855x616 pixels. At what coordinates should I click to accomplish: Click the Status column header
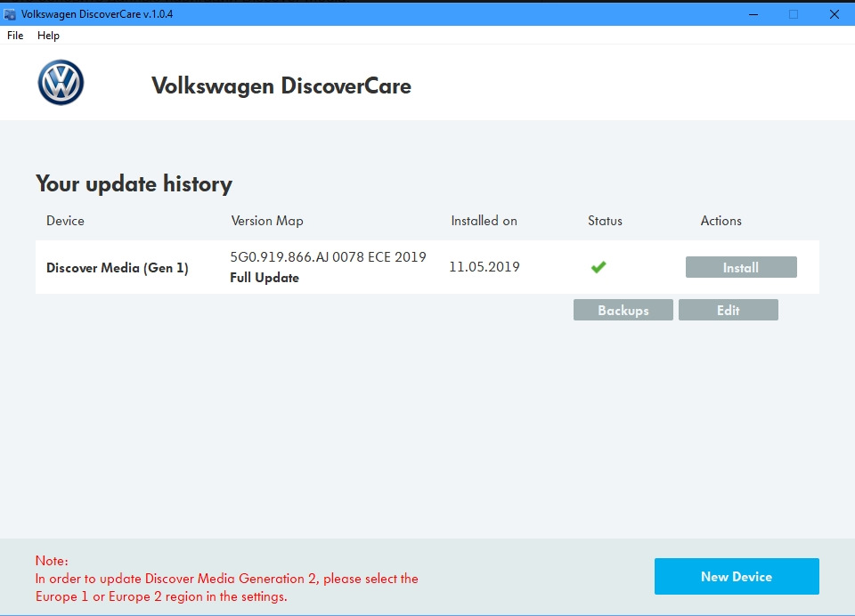[605, 221]
